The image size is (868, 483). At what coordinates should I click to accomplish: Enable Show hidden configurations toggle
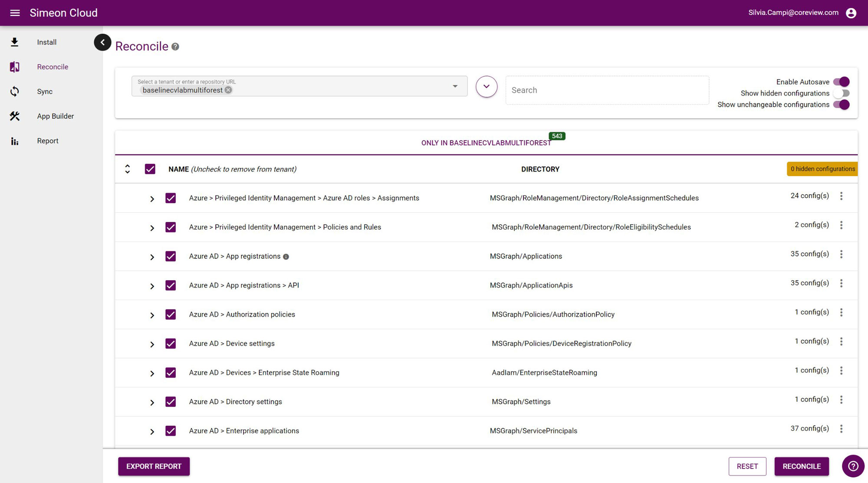tap(842, 93)
